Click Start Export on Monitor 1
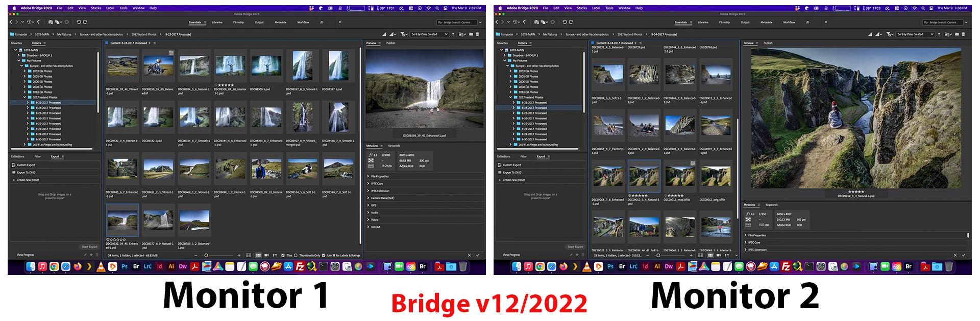 coord(89,246)
